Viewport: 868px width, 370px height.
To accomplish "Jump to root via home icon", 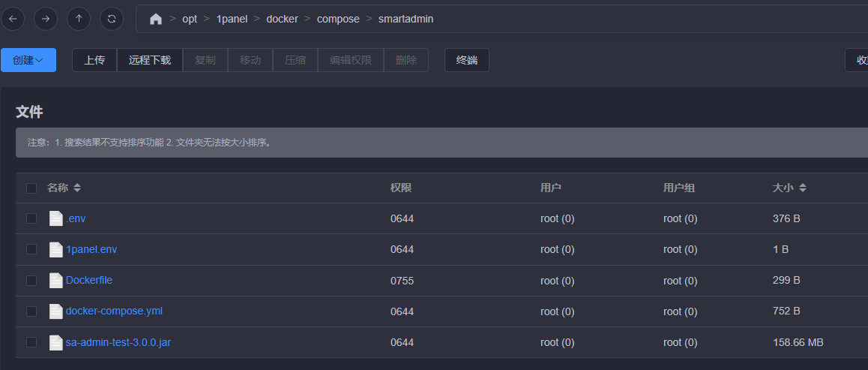I will pos(156,19).
